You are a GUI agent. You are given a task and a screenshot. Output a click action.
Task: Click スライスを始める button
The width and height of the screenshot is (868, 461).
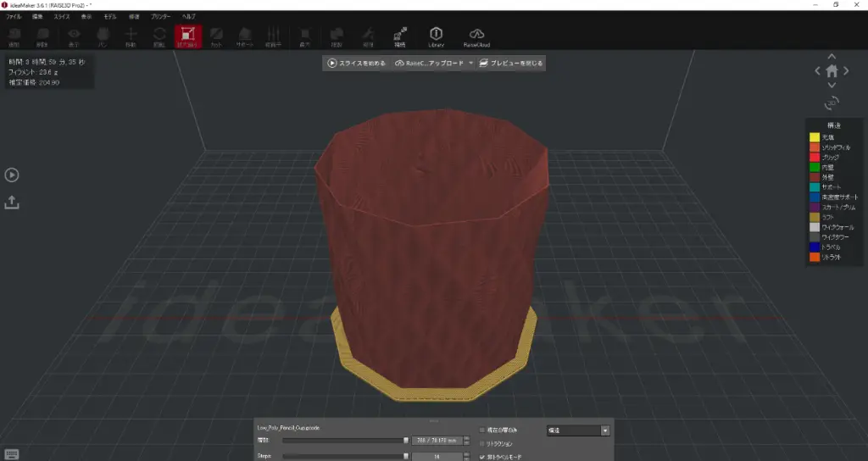[x=357, y=63]
